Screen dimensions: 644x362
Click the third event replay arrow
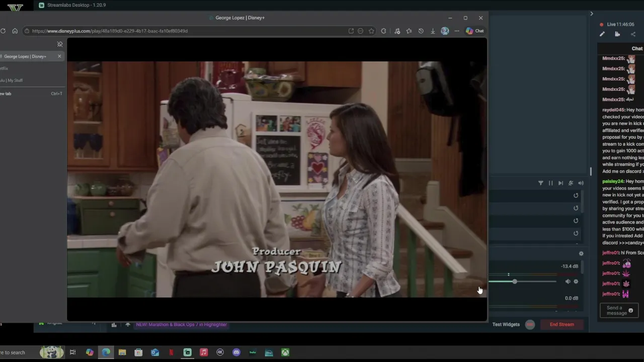[x=576, y=221]
